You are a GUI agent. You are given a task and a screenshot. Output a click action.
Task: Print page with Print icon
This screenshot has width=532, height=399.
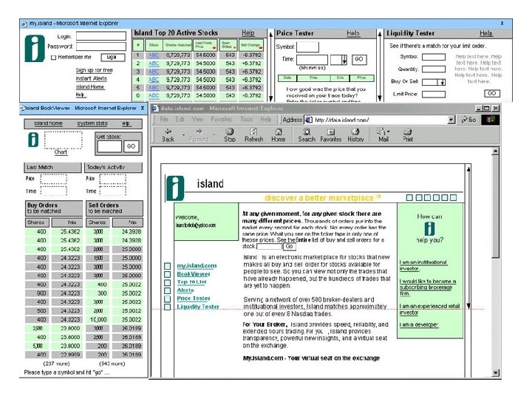click(408, 132)
